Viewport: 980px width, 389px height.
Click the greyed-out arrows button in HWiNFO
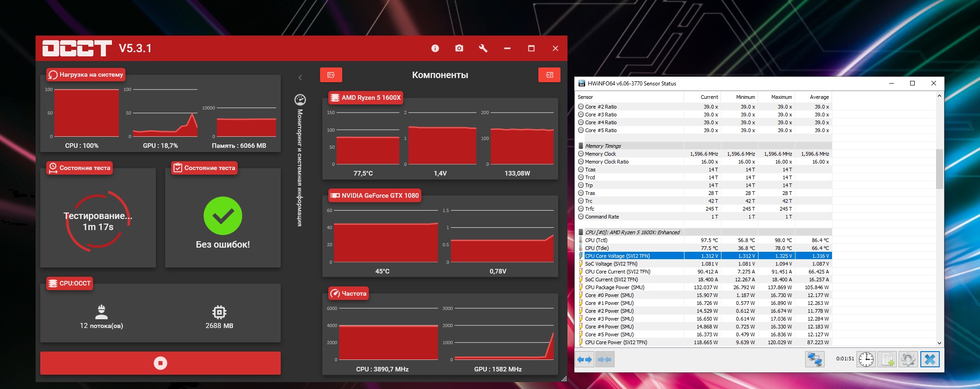point(604,359)
